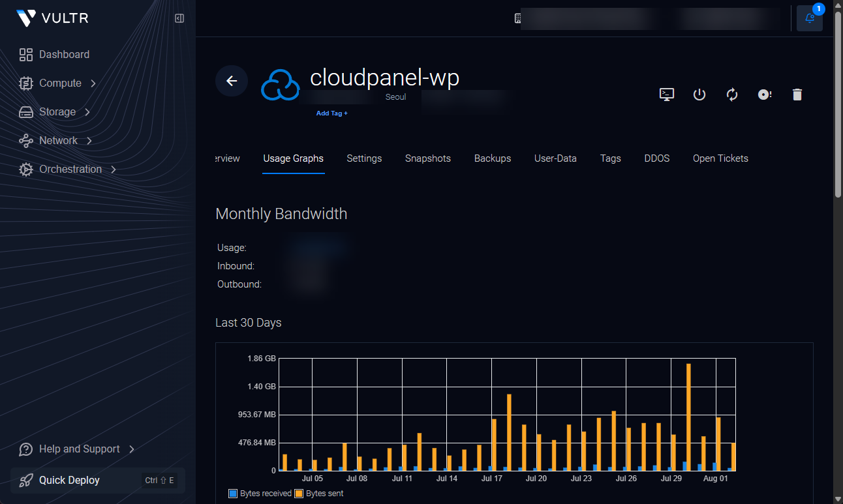Click the Monthly Bandwidth heading
The image size is (843, 504).
click(x=281, y=214)
